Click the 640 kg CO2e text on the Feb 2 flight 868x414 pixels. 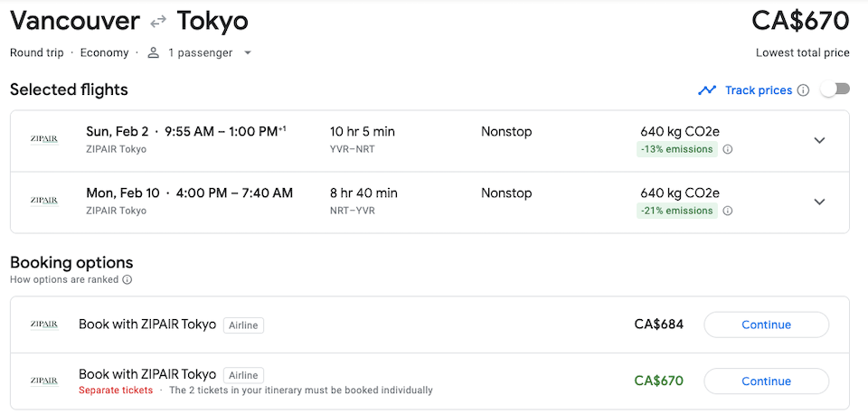point(680,132)
